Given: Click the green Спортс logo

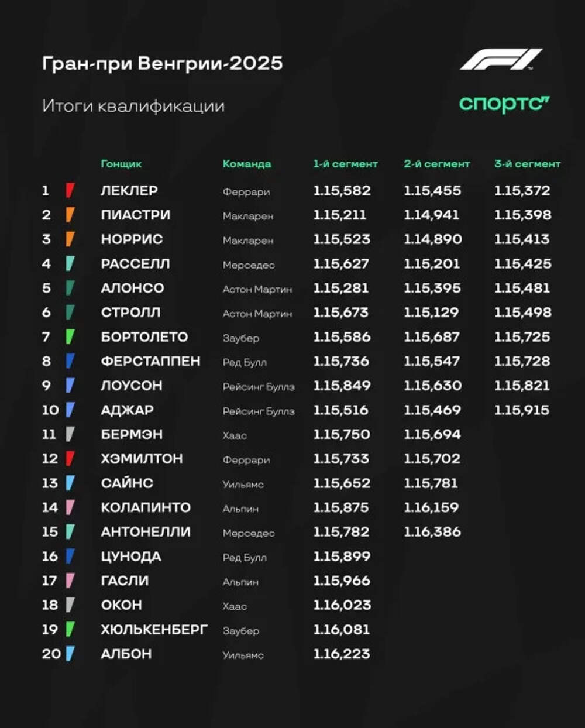Looking at the screenshot, I should point(504,104).
